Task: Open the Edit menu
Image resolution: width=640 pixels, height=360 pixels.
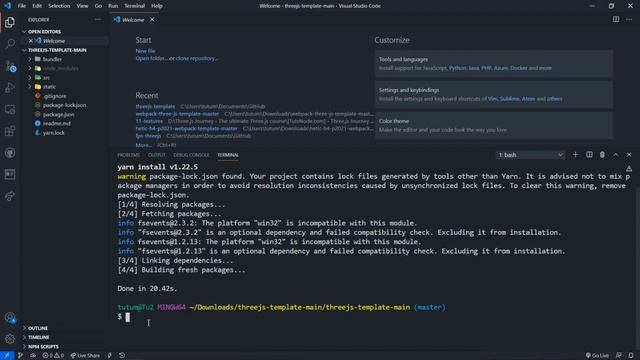Action: pyautogui.click(x=37, y=6)
